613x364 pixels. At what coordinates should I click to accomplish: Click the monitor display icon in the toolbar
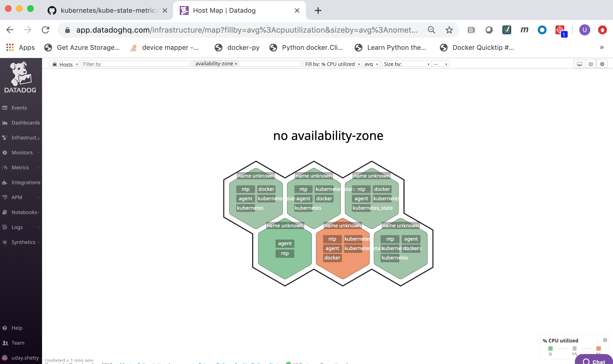[x=579, y=64]
